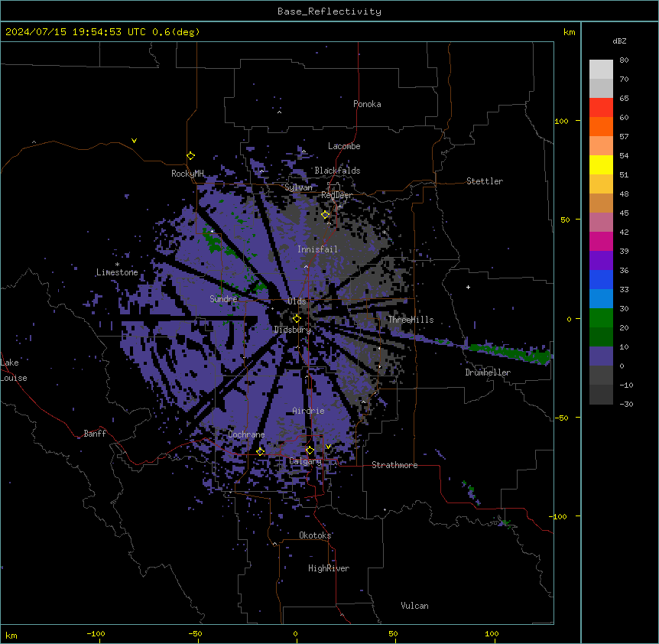Select the yellow diamond marker below Cochrane
Screen dimensions: 659x644
(260, 451)
